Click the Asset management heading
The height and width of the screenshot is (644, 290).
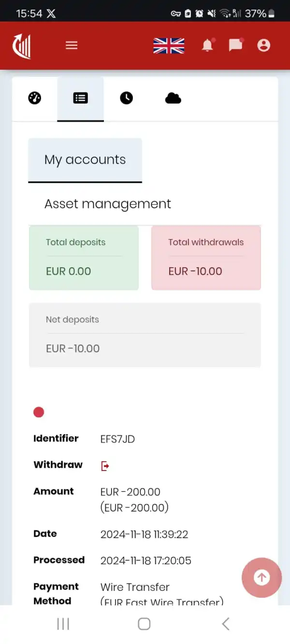pyautogui.click(x=108, y=204)
